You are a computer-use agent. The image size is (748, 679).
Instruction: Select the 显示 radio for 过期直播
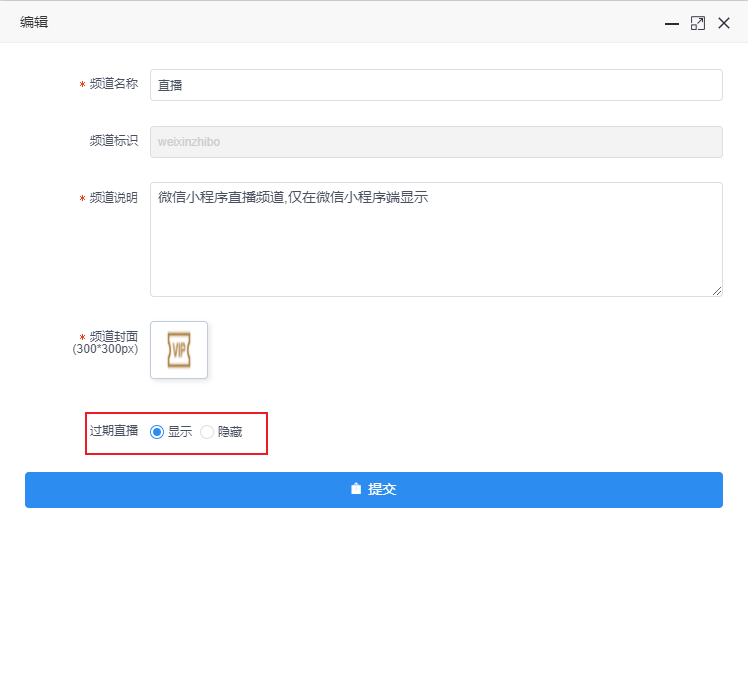pos(157,432)
